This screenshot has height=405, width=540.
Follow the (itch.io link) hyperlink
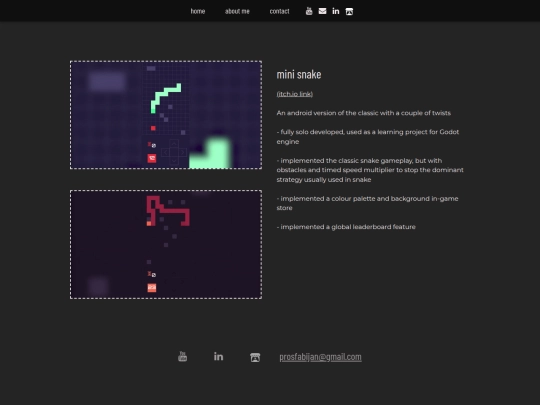pos(295,94)
